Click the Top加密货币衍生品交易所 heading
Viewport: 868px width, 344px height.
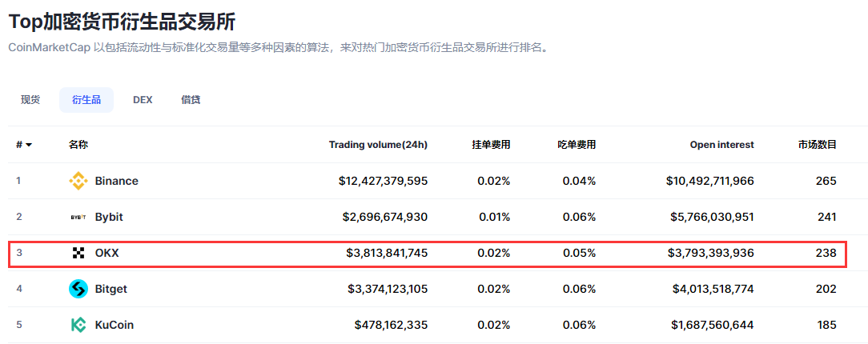click(122, 22)
